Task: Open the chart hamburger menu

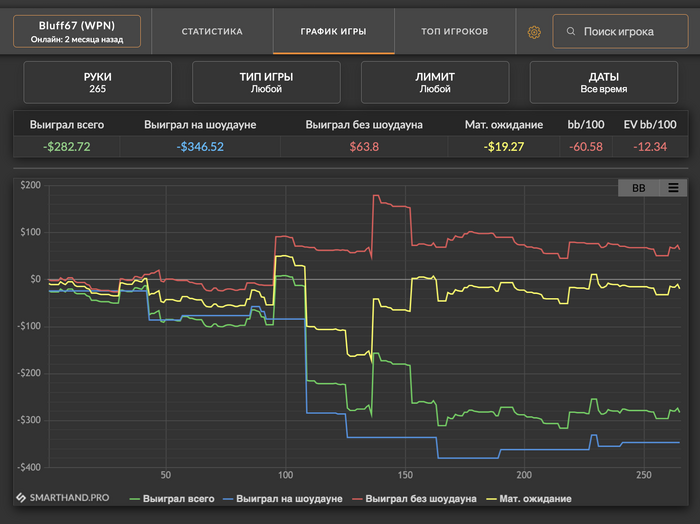Action: (673, 187)
